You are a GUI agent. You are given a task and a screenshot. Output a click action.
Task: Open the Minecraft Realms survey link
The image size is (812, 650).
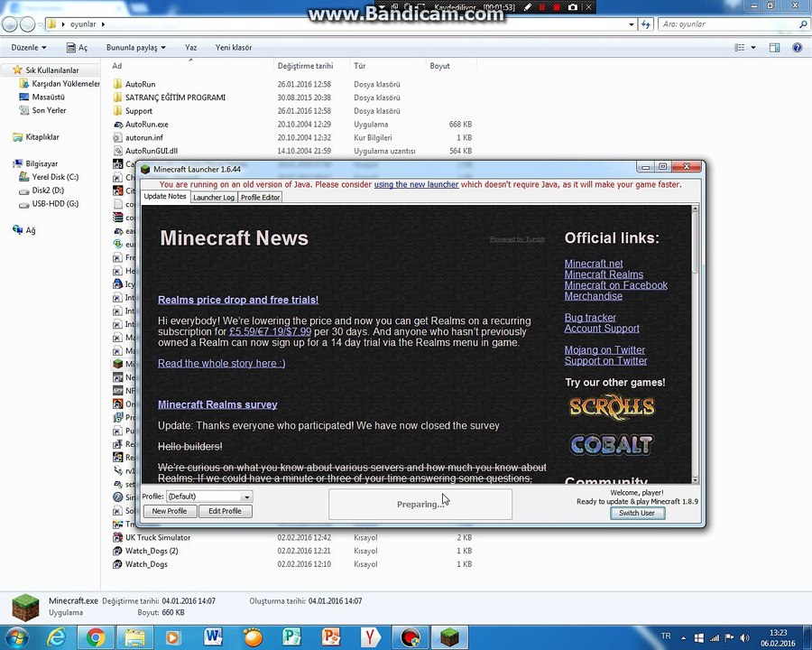[217, 404]
